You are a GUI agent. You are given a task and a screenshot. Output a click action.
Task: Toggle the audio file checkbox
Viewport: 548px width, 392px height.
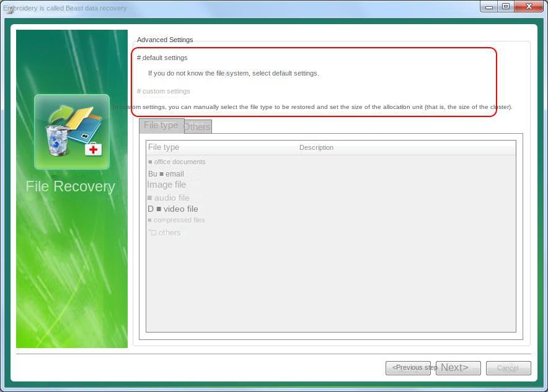pyautogui.click(x=149, y=198)
